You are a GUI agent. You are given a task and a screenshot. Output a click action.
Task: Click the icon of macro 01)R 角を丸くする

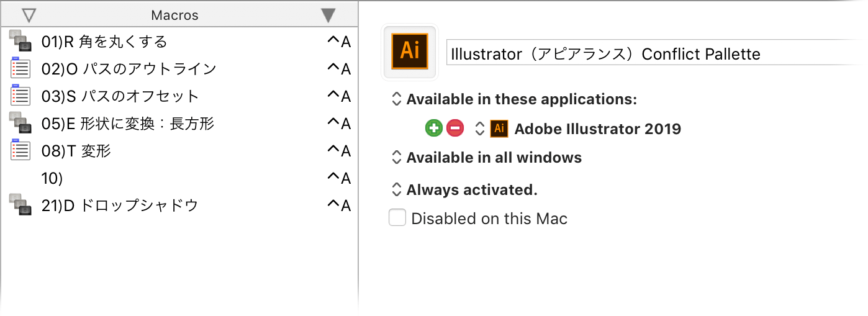coord(20,42)
